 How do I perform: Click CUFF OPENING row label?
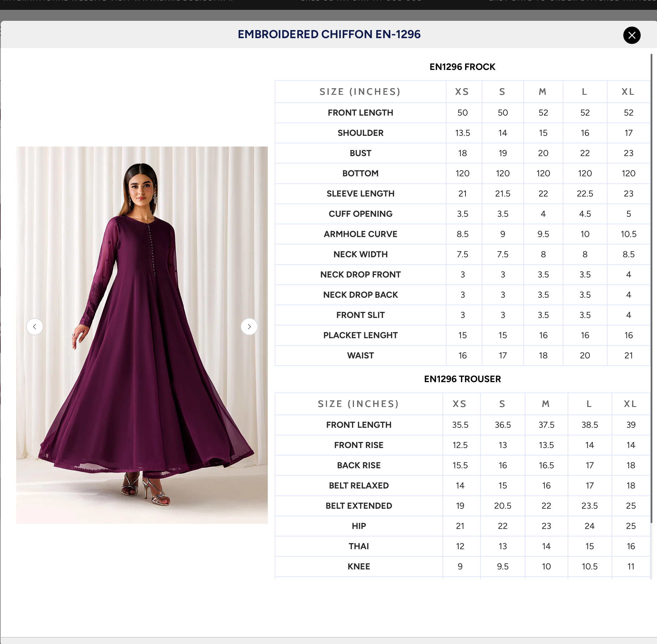[x=360, y=214]
